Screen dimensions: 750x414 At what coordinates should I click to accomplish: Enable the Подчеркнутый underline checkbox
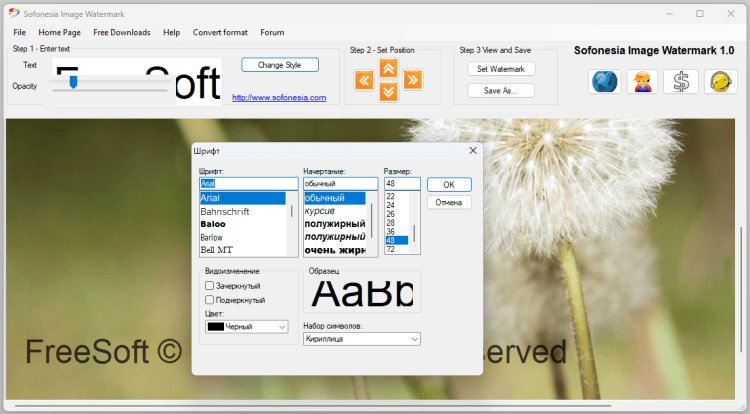coord(210,300)
